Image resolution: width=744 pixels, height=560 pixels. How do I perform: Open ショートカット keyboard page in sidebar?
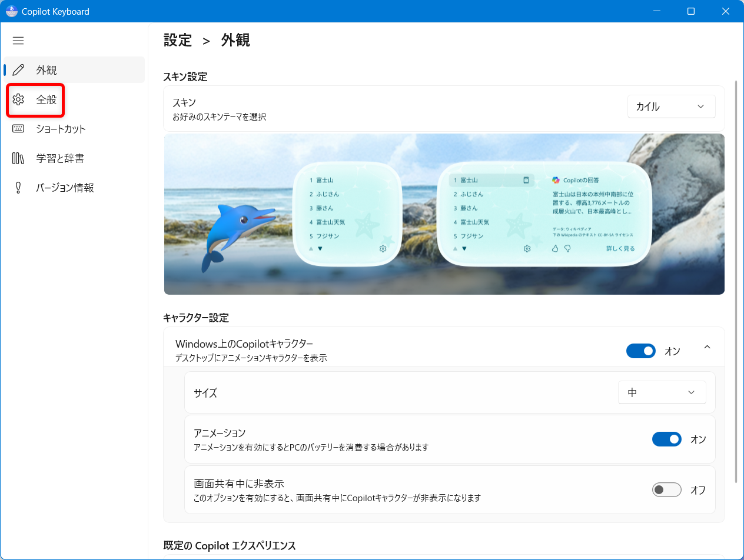point(74,129)
